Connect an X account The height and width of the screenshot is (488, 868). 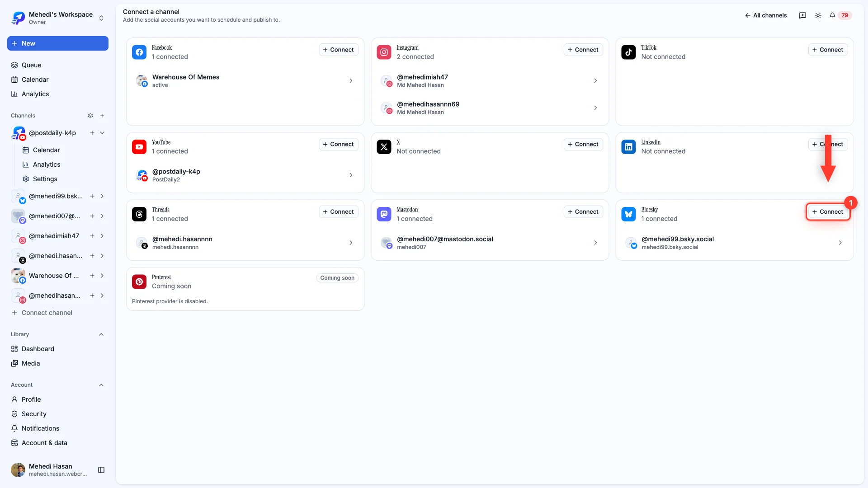[583, 144]
